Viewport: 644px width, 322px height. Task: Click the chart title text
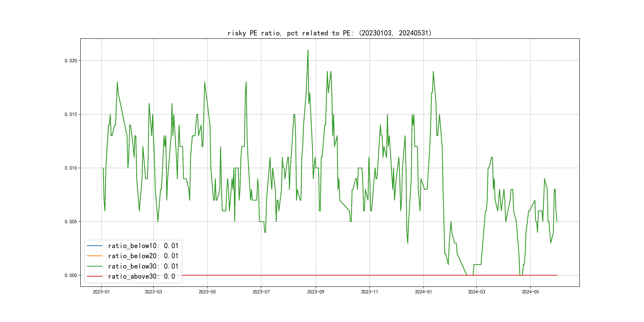click(x=330, y=33)
